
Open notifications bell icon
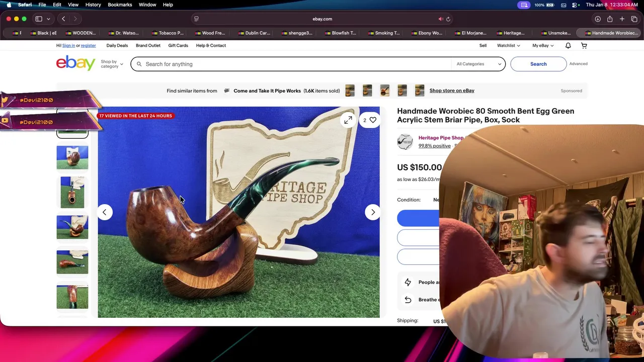568,46
